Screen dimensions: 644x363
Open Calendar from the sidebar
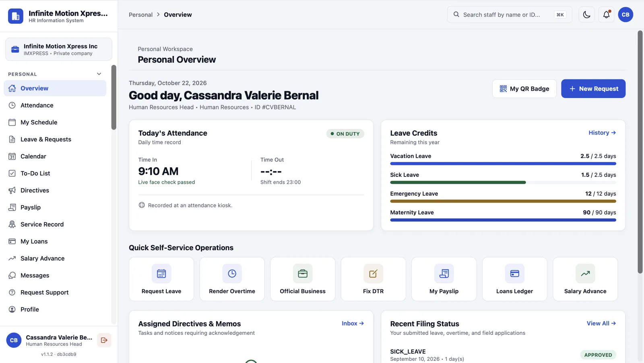coord(55,156)
